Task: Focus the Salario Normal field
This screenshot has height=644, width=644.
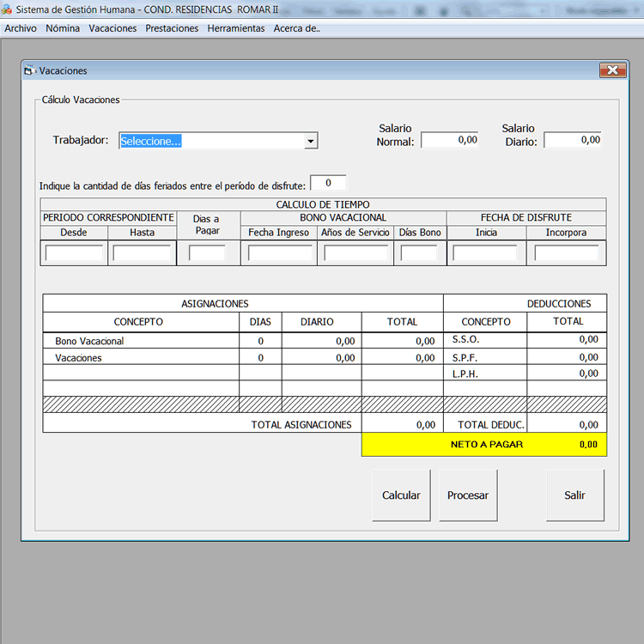Action: [450, 140]
